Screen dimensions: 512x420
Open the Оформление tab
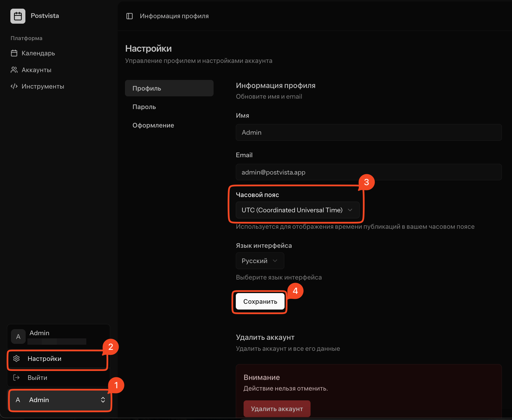pyautogui.click(x=153, y=125)
